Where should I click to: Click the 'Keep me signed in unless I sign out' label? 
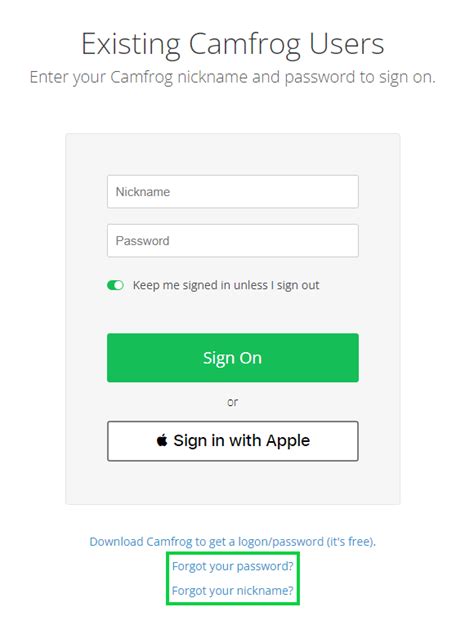click(x=226, y=285)
